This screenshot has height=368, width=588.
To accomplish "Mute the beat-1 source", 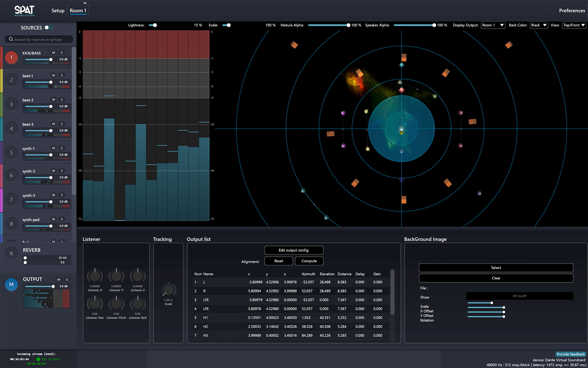I will [54, 75].
